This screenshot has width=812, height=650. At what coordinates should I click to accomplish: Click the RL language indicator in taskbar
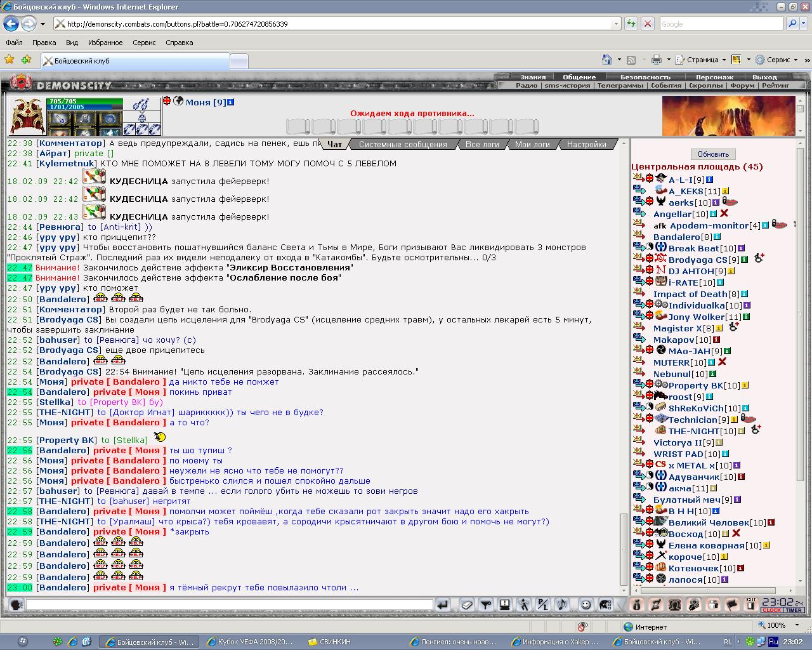tap(728, 642)
